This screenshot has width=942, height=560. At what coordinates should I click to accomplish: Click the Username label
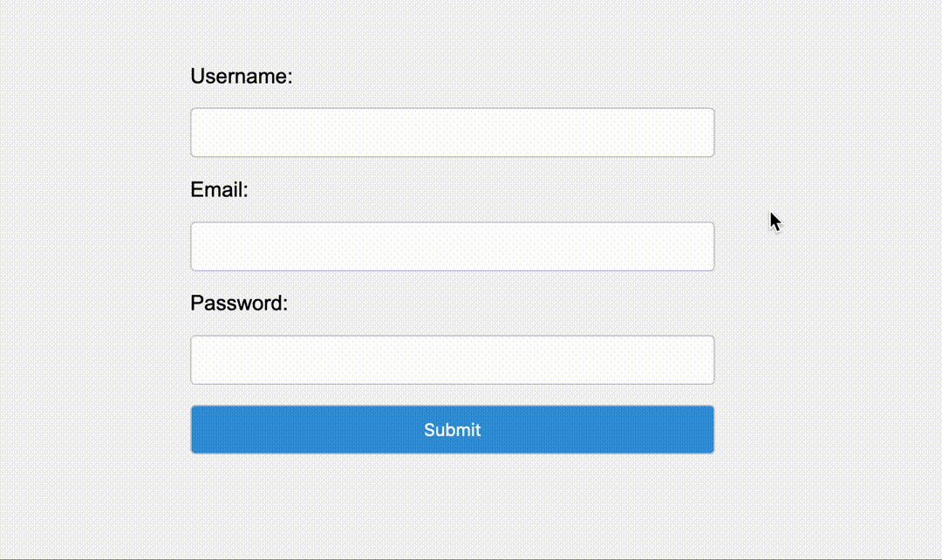pos(241,76)
